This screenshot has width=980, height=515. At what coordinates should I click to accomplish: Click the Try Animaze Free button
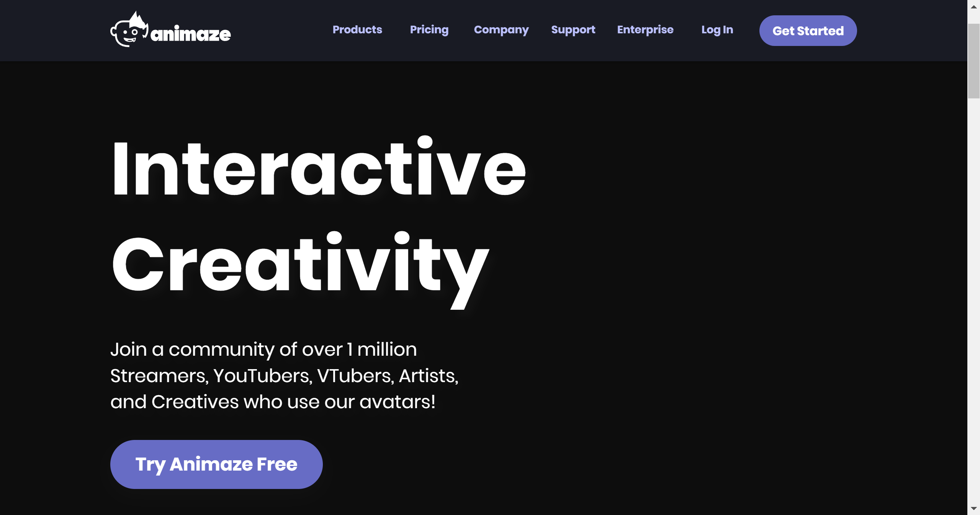216,464
